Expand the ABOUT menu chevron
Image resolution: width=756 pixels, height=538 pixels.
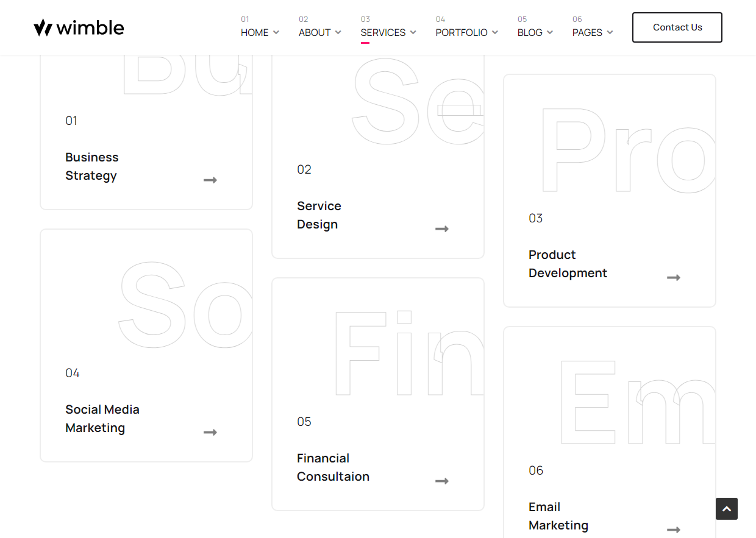click(338, 32)
